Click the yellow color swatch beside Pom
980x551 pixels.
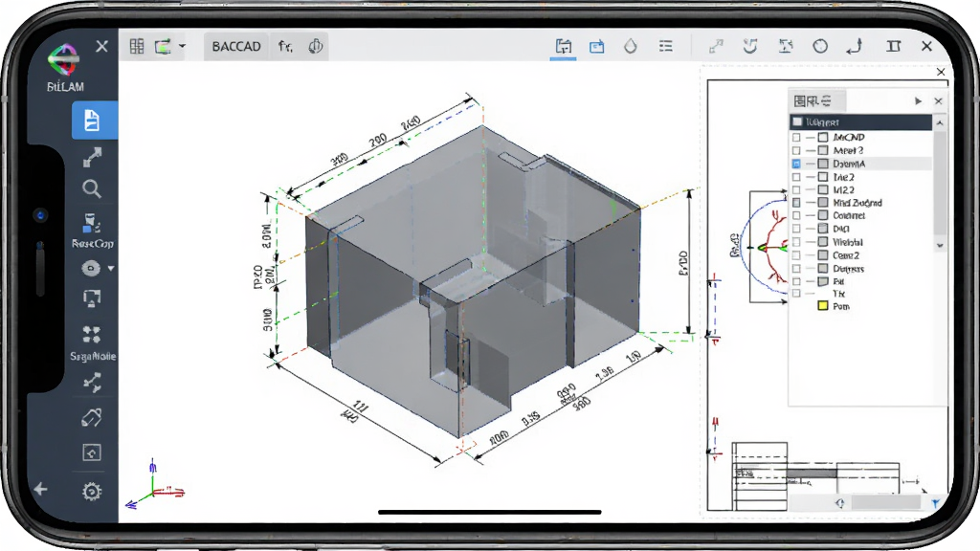click(x=823, y=306)
